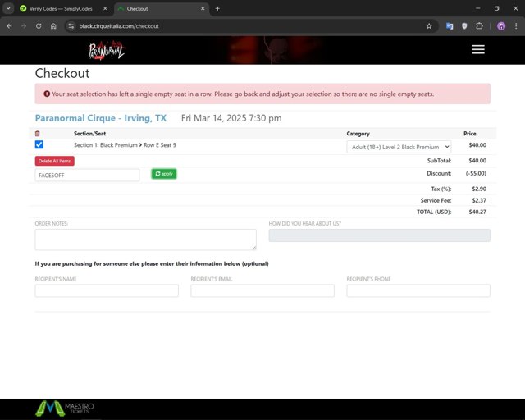Image resolution: width=525 pixels, height=420 pixels.
Task: Click the Recipient's Email field
Action: tap(262, 290)
